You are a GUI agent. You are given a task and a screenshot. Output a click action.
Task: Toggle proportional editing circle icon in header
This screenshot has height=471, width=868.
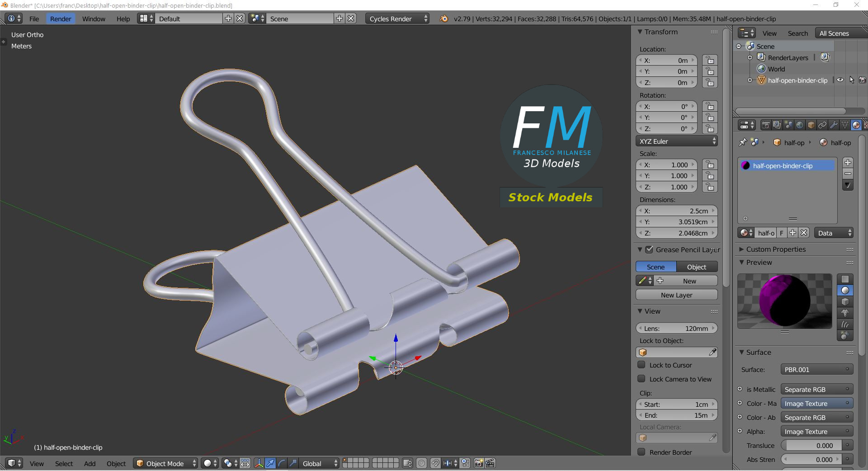coord(421,463)
